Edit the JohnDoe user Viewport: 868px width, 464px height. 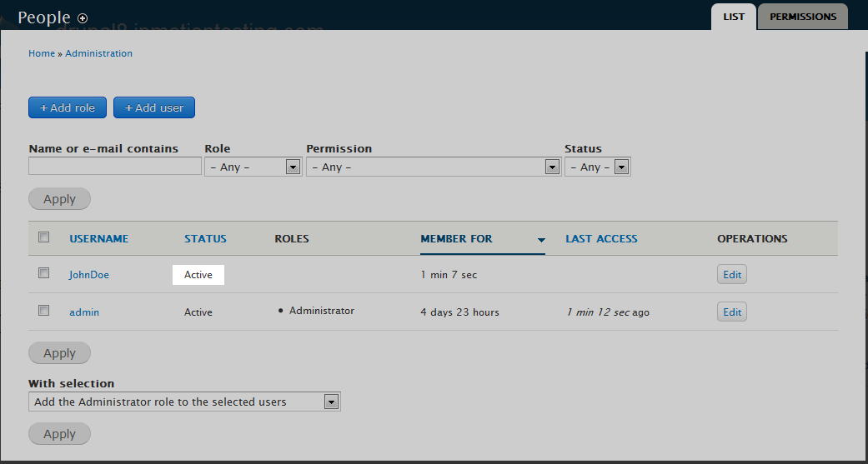coord(732,274)
